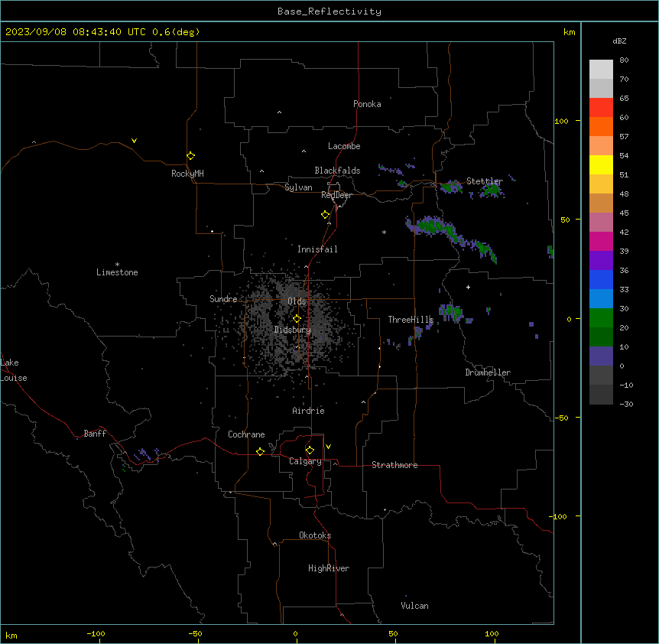Image resolution: width=659 pixels, height=644 pixels.
Task: Click the dBZ legend heading
Action: [x=619, y=41]
